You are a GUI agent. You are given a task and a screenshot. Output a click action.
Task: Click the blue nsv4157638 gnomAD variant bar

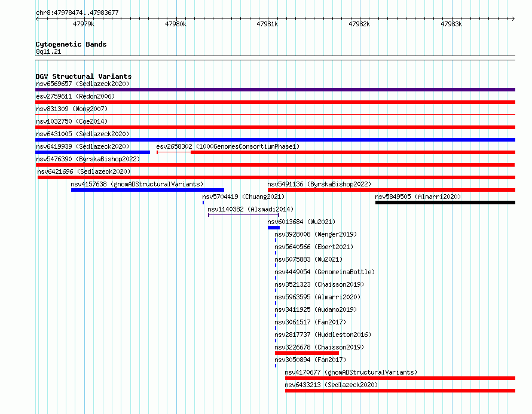(x=148, y=190)
